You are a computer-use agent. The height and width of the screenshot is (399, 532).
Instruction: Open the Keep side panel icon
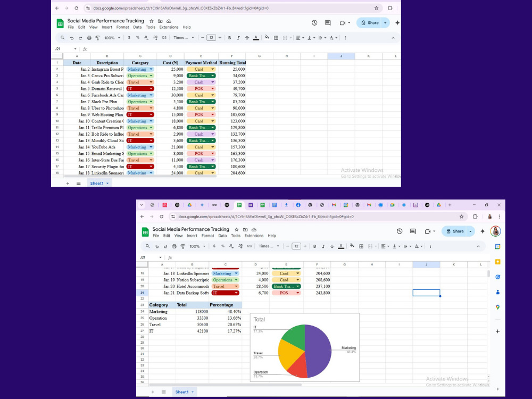point(497,262)
